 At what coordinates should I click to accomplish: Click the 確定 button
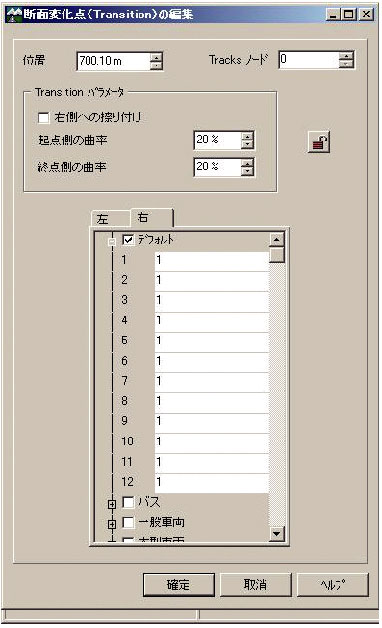point(179,585)
